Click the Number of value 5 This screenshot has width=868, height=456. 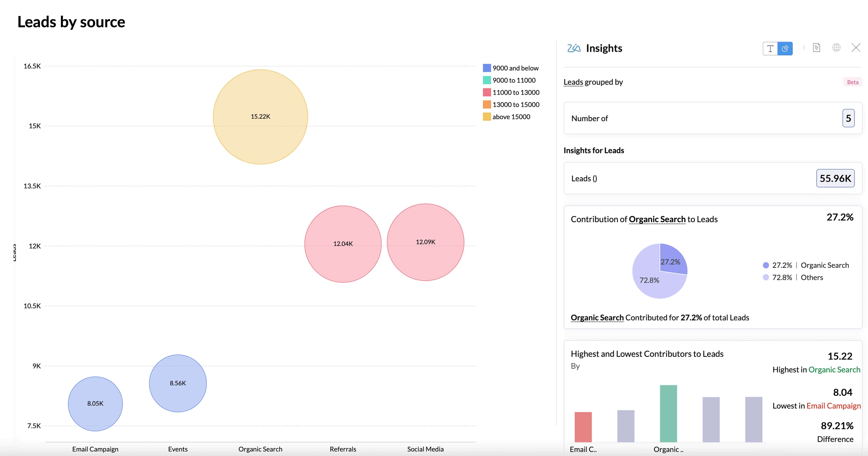point(848,118)
